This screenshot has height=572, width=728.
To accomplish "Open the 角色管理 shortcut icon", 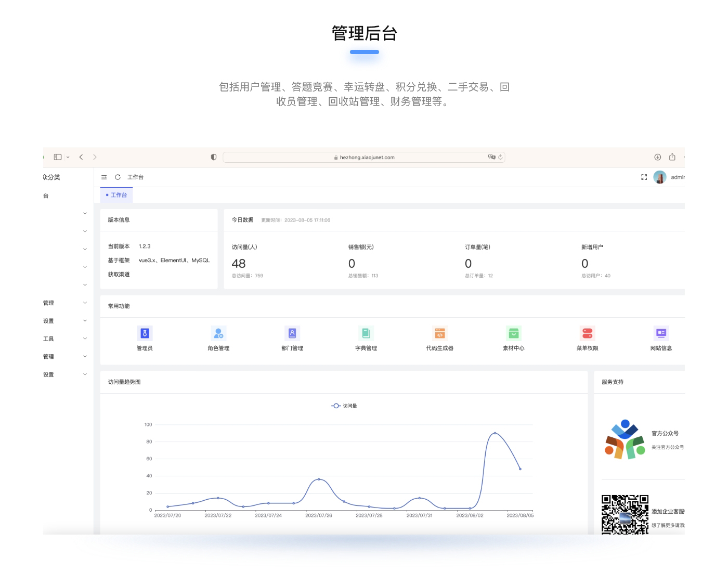I will click(218, 333).
